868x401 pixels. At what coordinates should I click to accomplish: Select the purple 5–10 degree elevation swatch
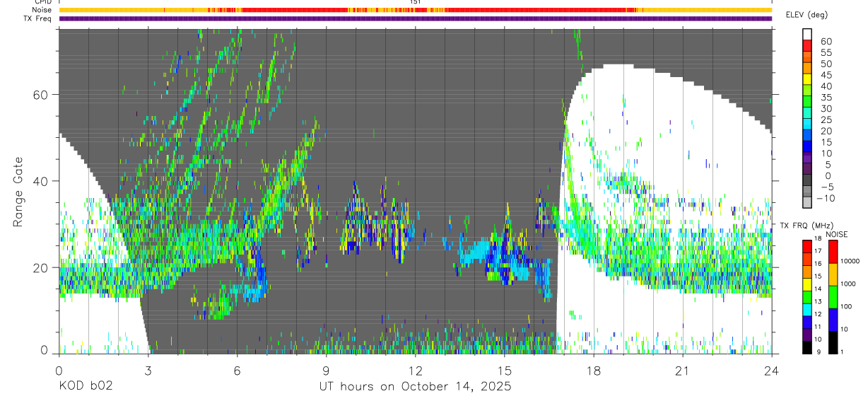[x=807, y=158]
